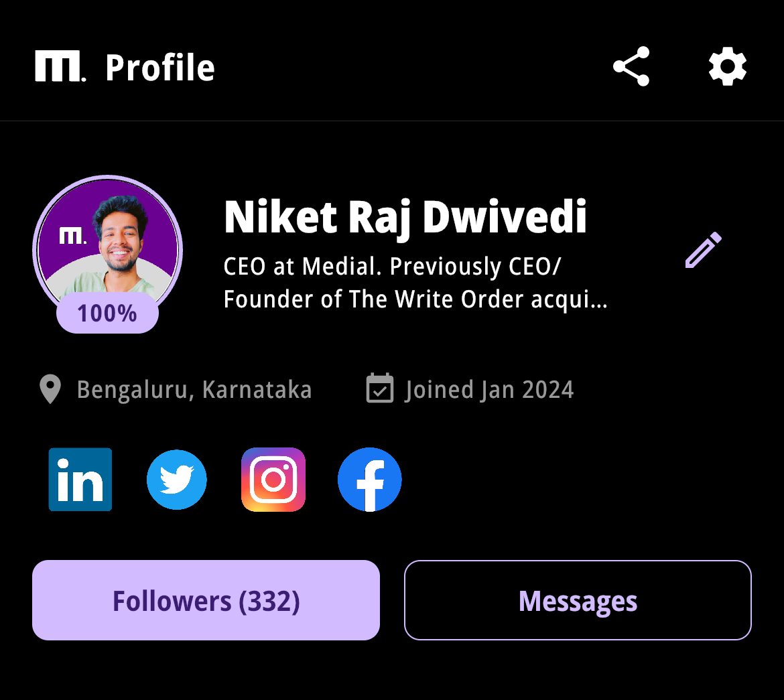784x700 pixels.
Task: Click the Bengaluru, Karnataka location text
Action: click(194, 389)
